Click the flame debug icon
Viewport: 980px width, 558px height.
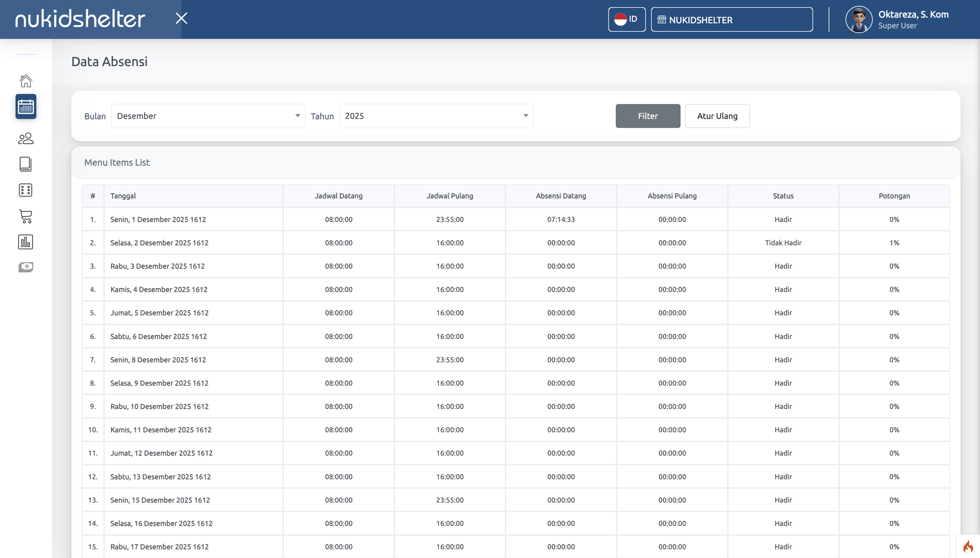[x=968, y=546]
